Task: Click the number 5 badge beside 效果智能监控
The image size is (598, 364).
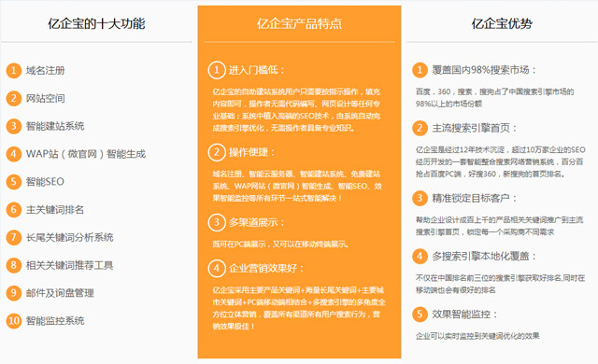Action: 420,315
